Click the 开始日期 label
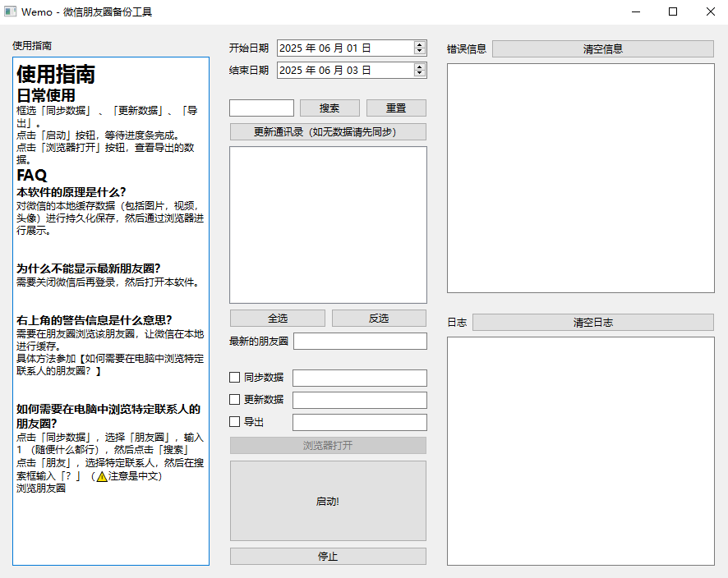Screen dimensions: 728x578 pyautogui.click(x=249, y=48)
